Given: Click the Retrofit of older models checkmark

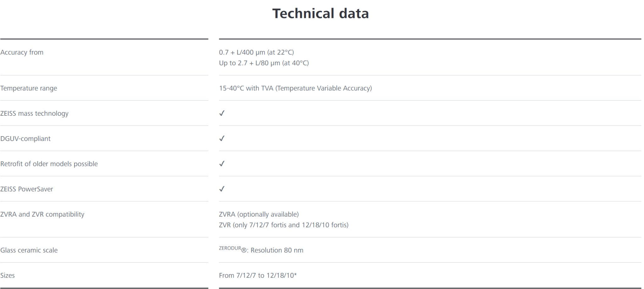Looking at the screenshot, I should (x=222, y=164).
